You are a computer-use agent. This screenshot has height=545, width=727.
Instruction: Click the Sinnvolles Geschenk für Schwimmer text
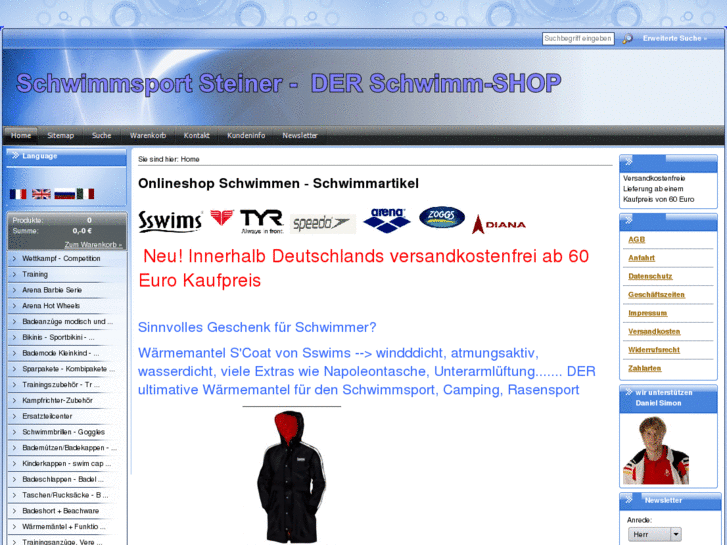(x=257, y=327)
